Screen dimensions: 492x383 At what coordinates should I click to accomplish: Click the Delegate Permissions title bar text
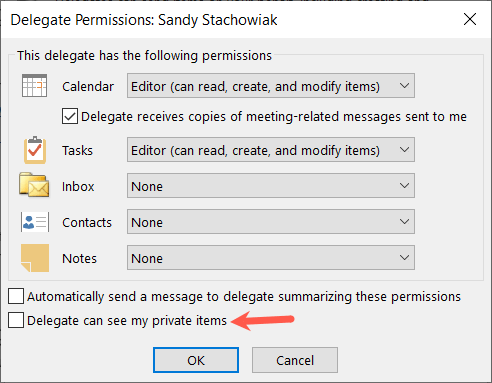[144, 20]
